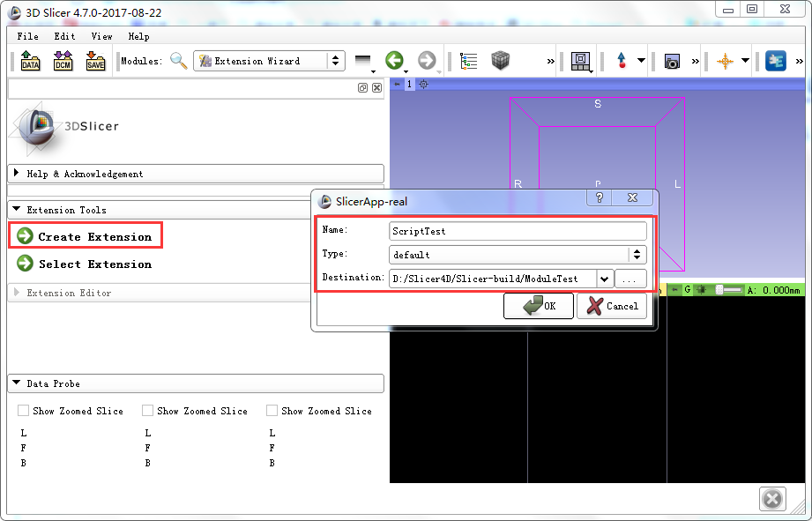Viewport: 812px width, 521px height.
Task: Click the round error X icon in status bar
Action: pos(772,499)
